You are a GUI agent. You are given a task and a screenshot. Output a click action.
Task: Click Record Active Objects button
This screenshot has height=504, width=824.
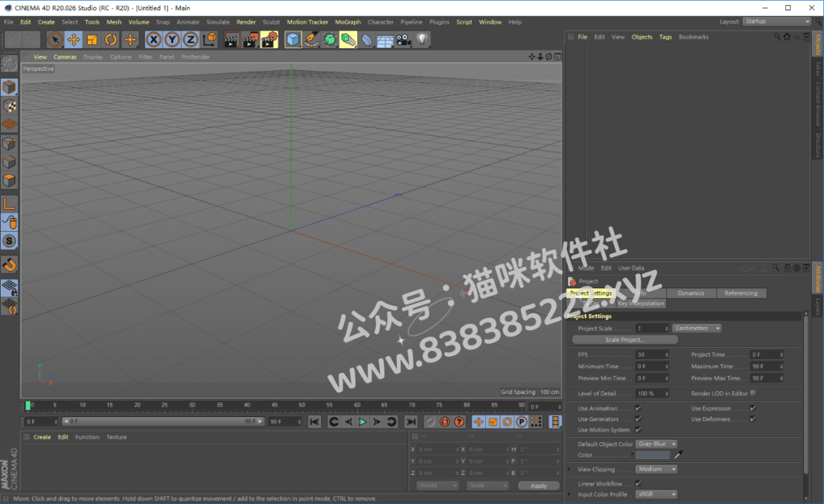(x=430, y=422)
